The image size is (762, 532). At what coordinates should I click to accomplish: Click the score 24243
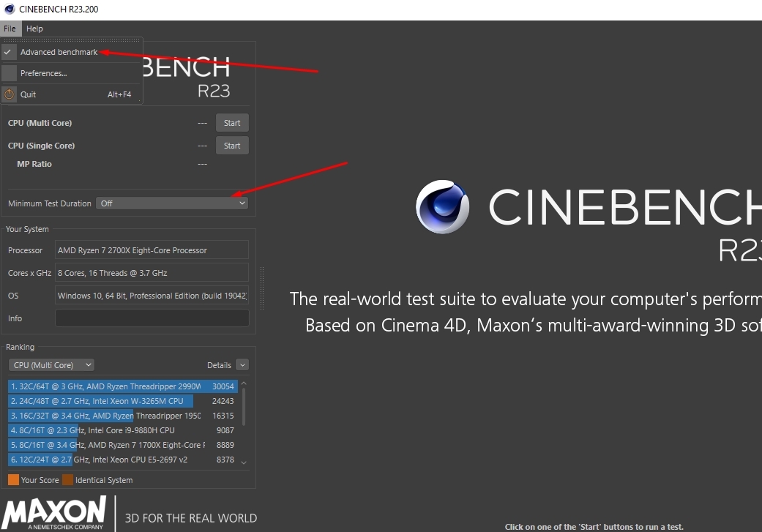coord(223,401)
